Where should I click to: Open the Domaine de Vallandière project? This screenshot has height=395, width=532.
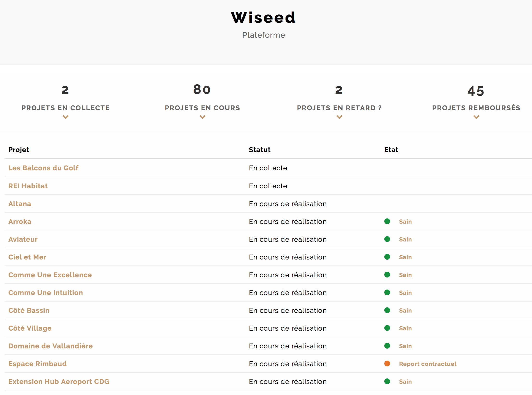click(x=50, y=346)
